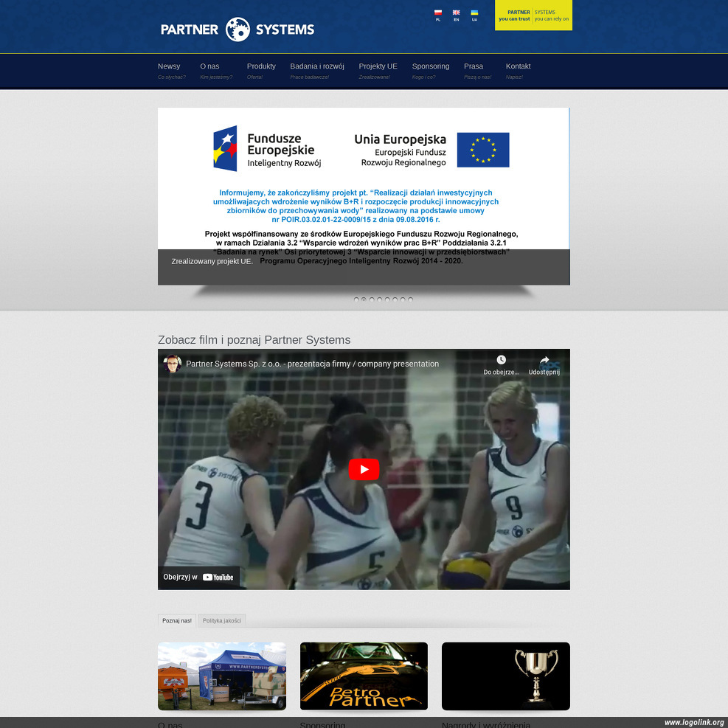Open the trade show tent thumbnail
Viewport: 728px width, 728px height.
[222, 676]
